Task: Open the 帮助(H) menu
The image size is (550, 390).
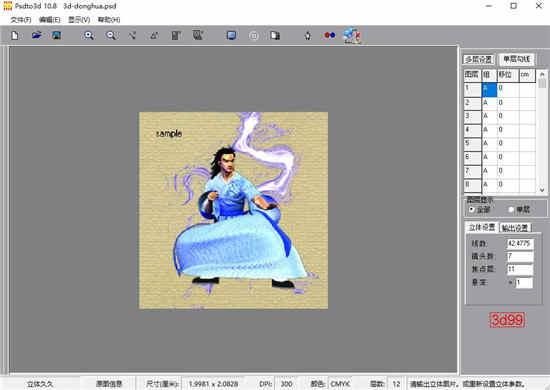Action: (109, 20)
